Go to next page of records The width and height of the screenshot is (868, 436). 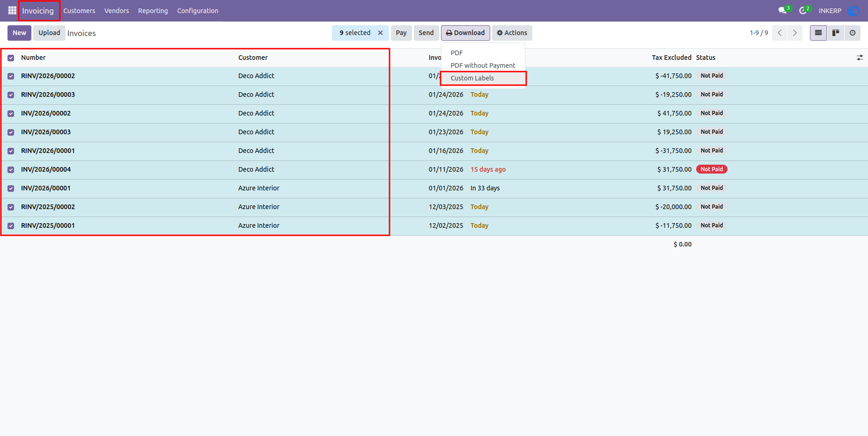coord(794,33)
